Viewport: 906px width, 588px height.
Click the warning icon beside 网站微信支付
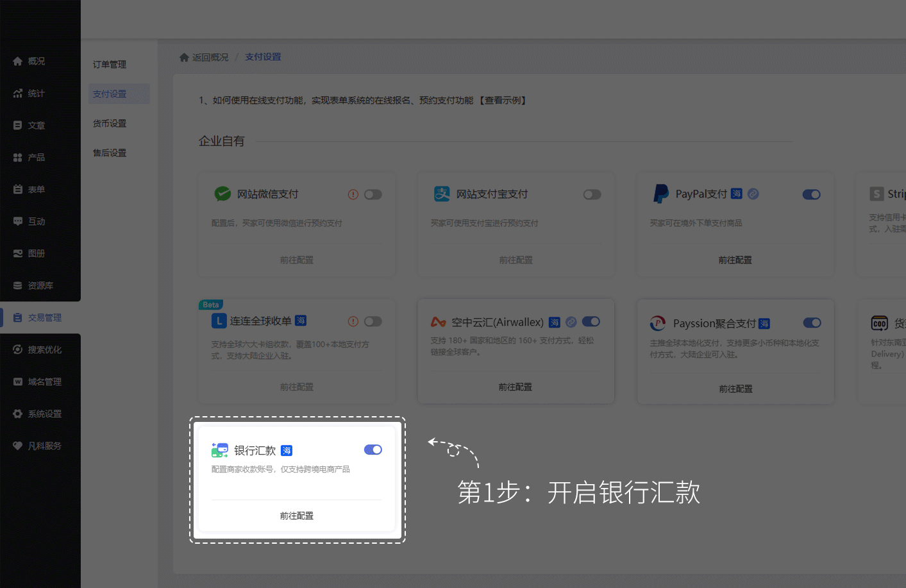point(353,194)
